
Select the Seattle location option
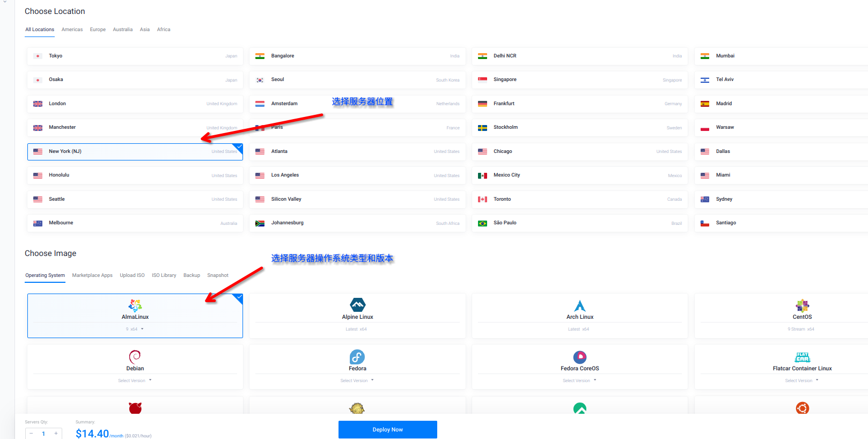coord(135,199)
